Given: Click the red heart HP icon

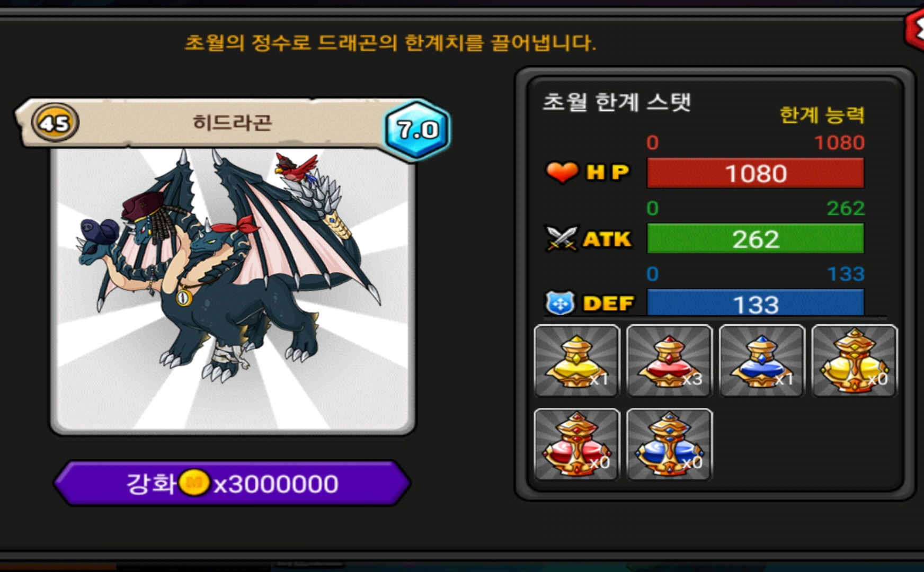Looking at the screenshot, I should click(562, 172).
